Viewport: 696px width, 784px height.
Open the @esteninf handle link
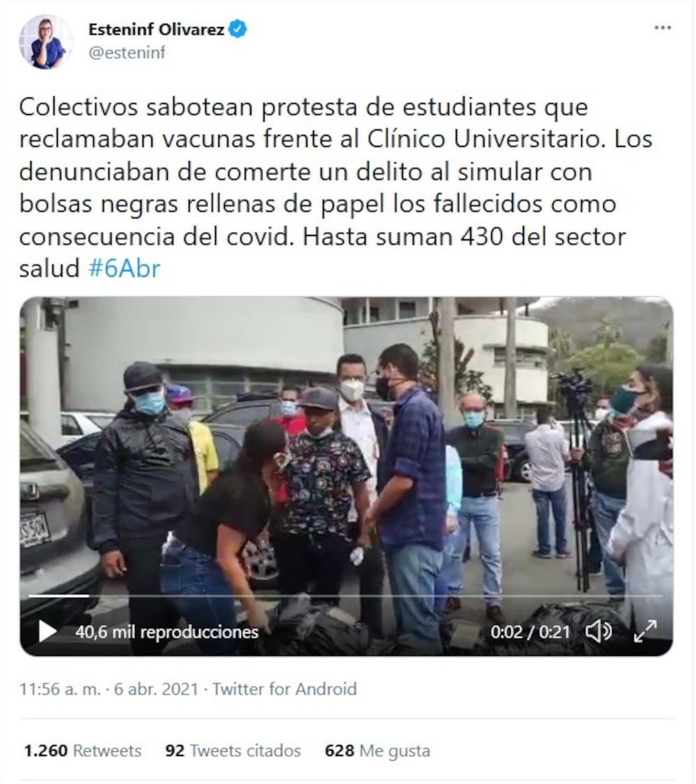pyautogui.click(x=127, y=52)
